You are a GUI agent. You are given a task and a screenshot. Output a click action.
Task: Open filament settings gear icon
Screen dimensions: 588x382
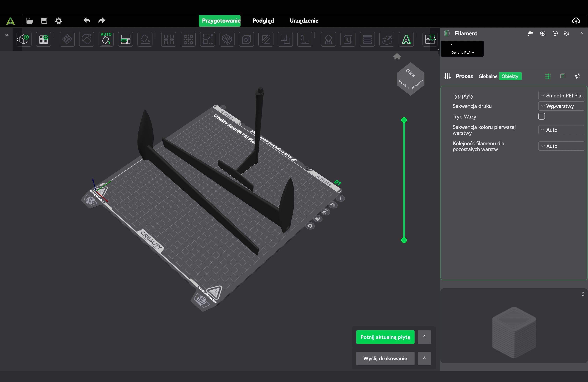[x=566, y=33]
